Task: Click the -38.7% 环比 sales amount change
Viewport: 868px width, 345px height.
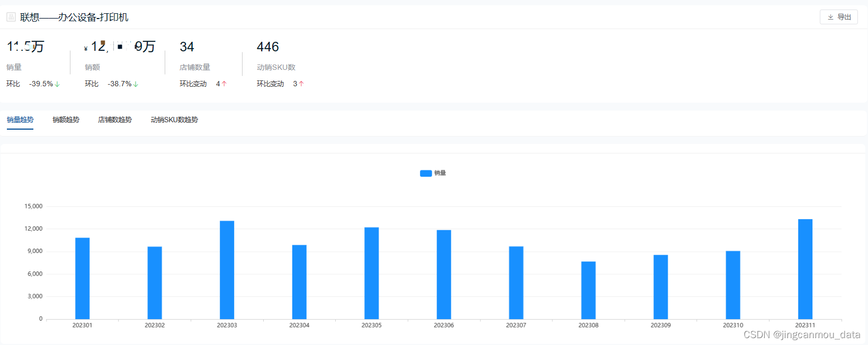Action: coord(119,84)
